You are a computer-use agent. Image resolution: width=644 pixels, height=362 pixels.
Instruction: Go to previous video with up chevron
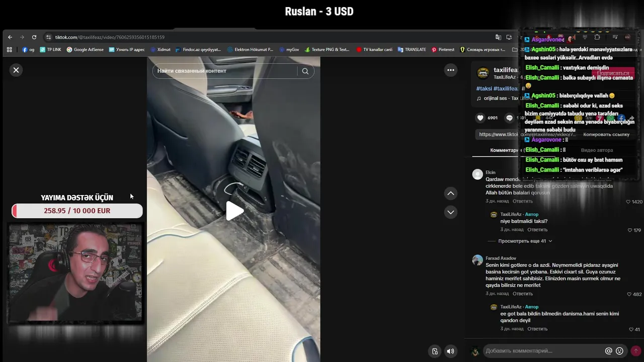(451, 193)
